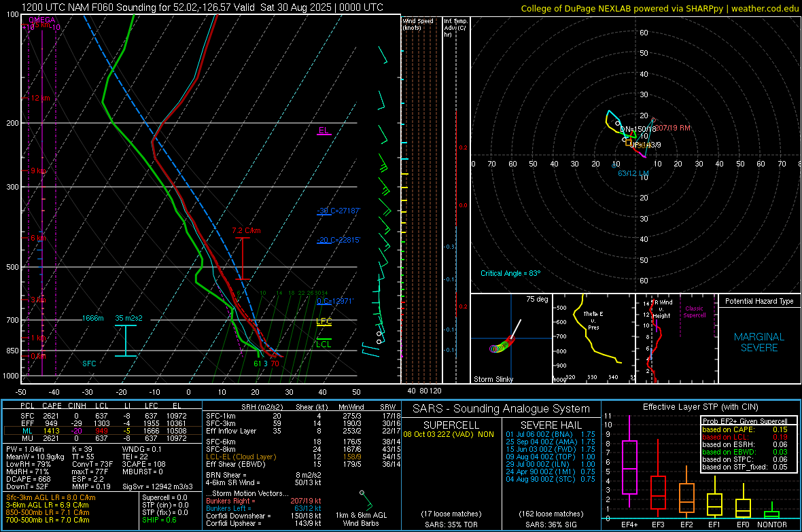Screen dimensions: 802x532
Task: Select the highlighted ML parcel row
Action: tap(103, 431)
